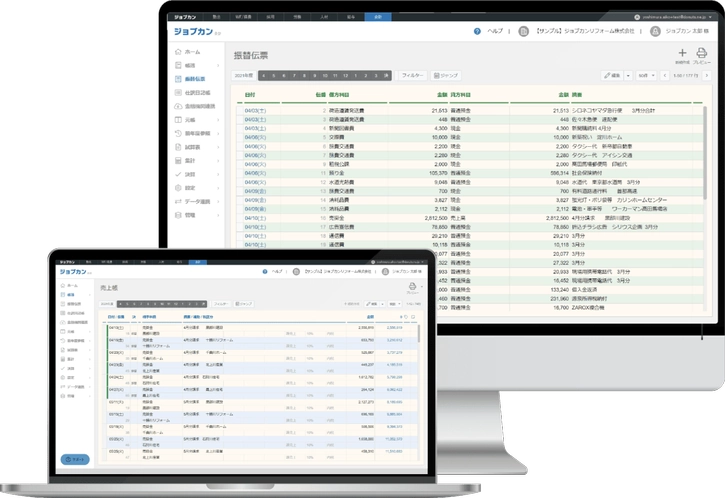
Task: Select the highlighted 会計 tab on the laptop top bar
Action: 198,262
